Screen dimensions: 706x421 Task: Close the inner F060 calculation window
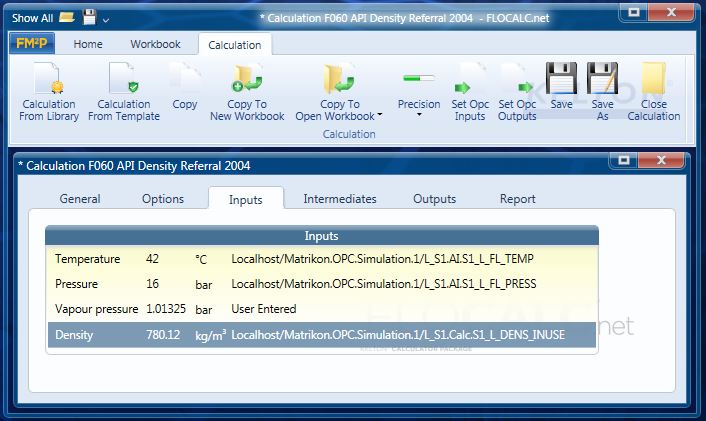(x=661, y=159)
